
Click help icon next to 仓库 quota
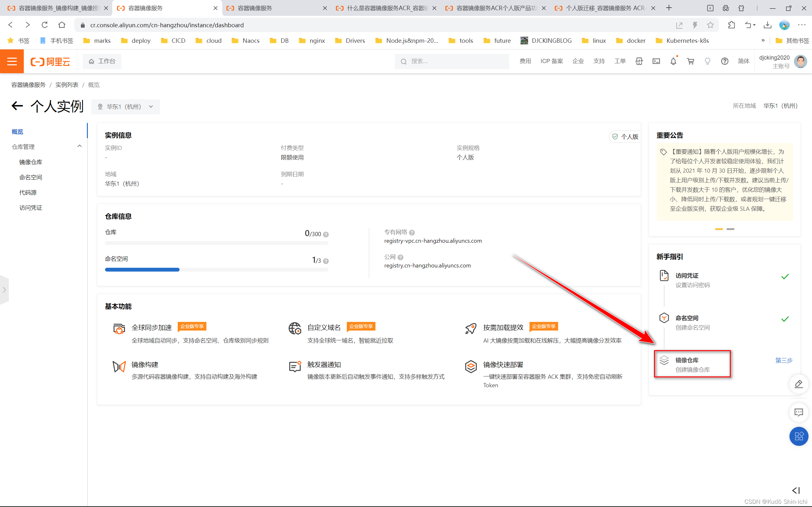coord(326,234)
